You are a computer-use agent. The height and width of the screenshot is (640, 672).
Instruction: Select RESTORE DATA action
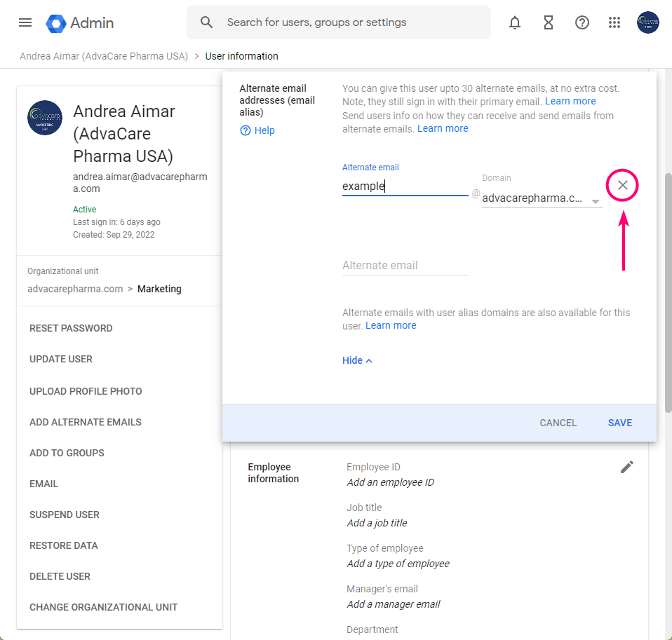click(63, 545)
